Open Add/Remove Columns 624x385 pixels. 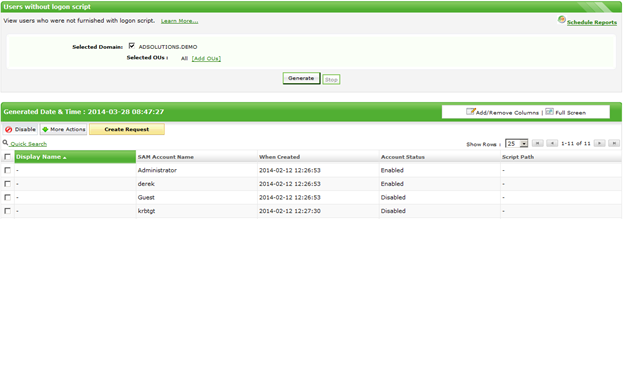click(507, 113)
